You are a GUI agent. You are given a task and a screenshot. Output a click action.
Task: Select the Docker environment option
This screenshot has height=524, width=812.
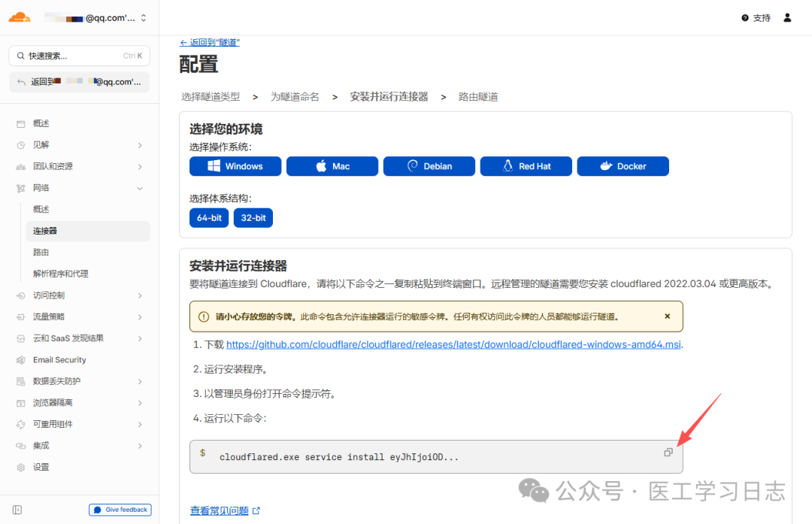pos(623,165)
